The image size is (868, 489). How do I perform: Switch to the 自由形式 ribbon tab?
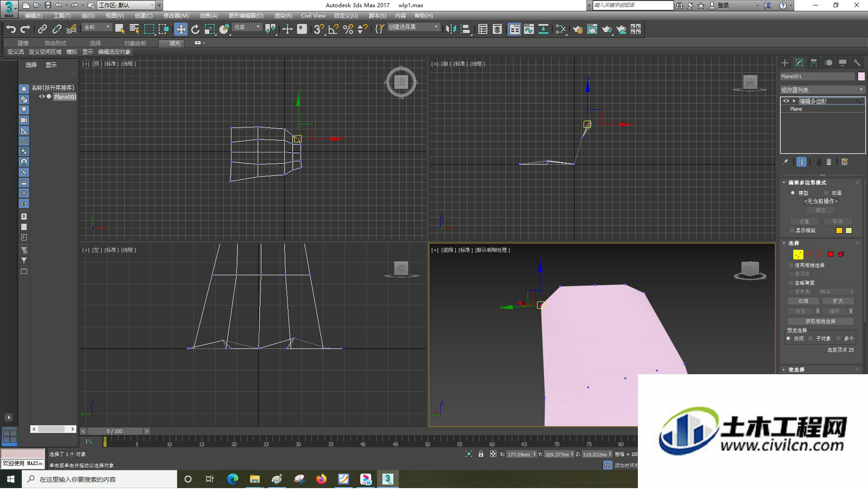click(x=56, y=43)
